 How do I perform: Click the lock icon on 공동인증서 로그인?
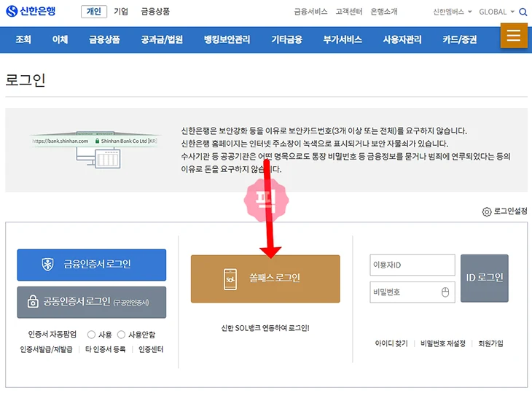pos(33,301)
